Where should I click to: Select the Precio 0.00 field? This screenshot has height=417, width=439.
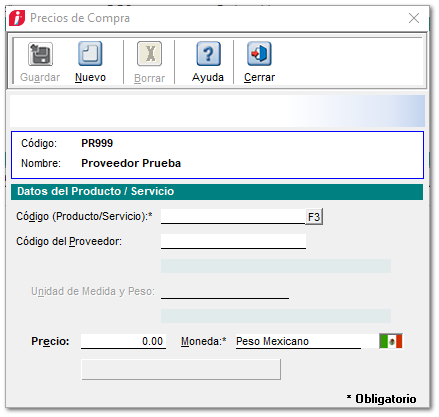click(123, 341)
